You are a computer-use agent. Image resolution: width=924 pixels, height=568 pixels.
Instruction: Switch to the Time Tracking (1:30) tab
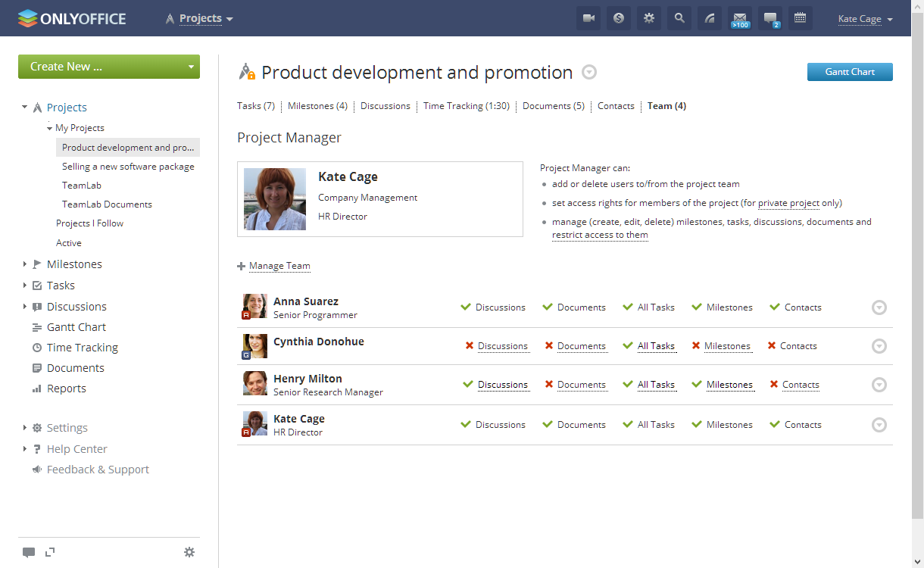click(465, 106)
